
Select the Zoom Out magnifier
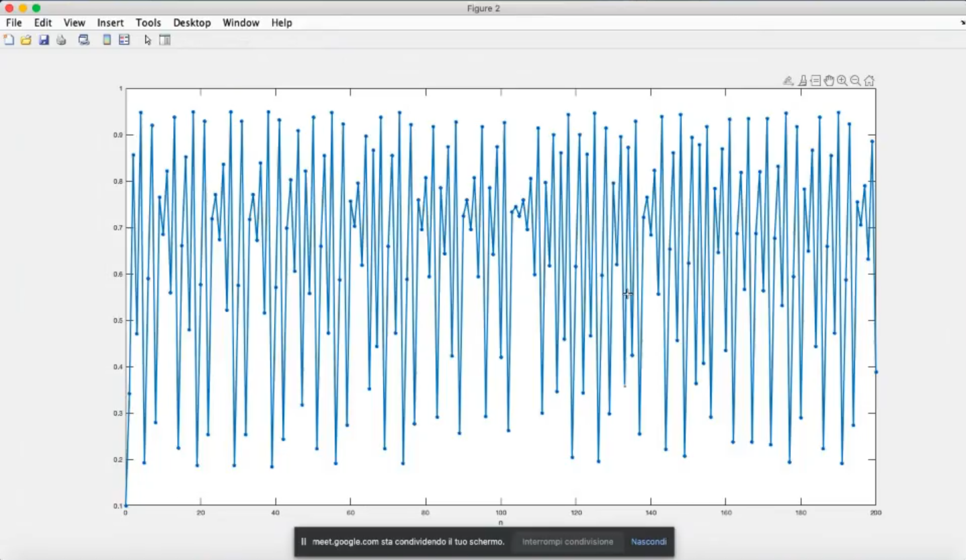[856, 81]
